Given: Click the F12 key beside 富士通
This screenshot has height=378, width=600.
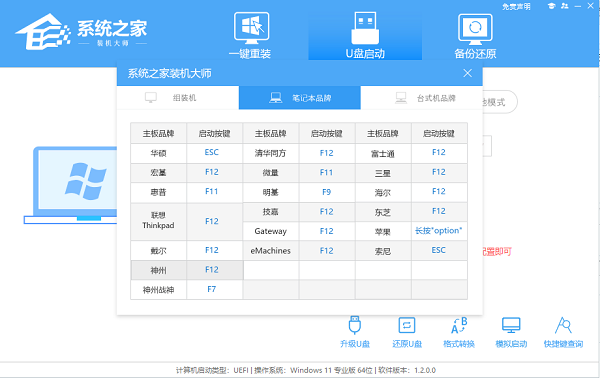Looking at the screenshot, I should 439,153.
